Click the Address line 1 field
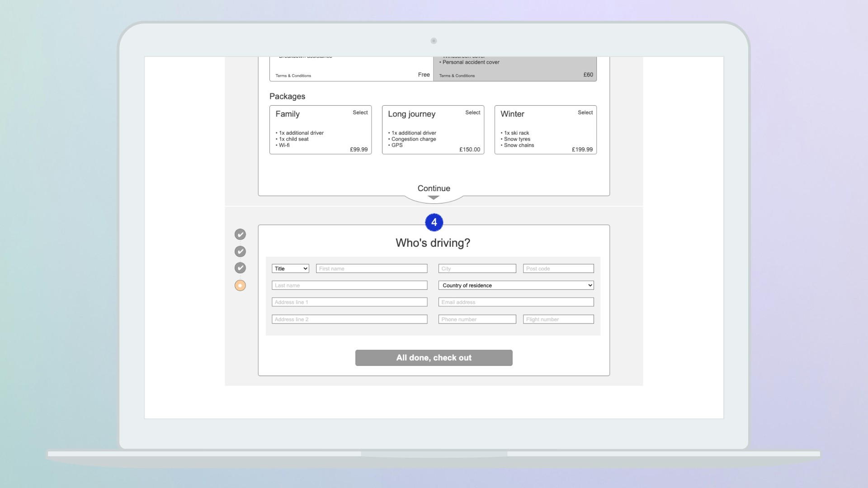 click(349, 302)
